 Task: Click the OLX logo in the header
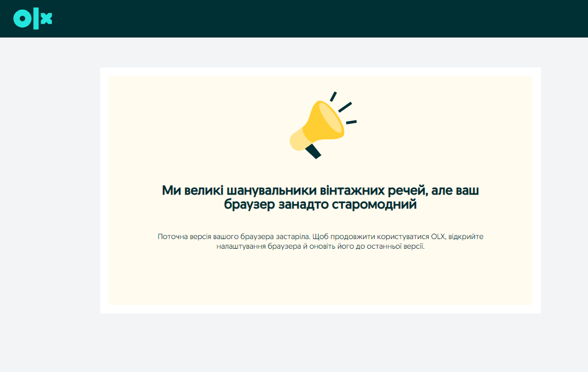tap(33, 19)
